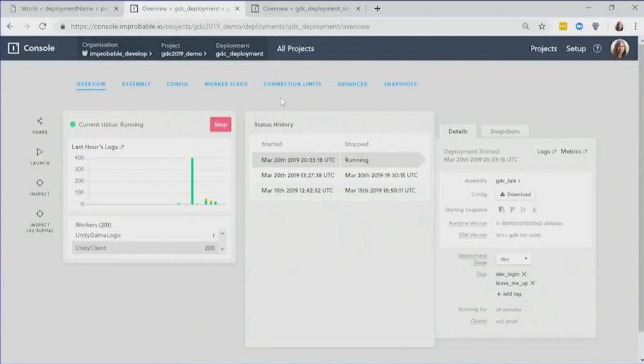This screenshot has width=644, height=364.
Task: Select the UnityClient worker row
Action: click(145, 248)
